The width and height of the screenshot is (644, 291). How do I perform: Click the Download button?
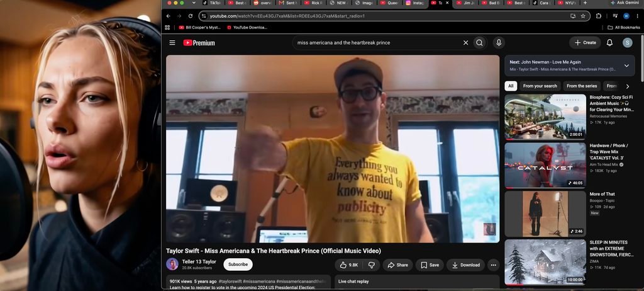pos(466,265)
